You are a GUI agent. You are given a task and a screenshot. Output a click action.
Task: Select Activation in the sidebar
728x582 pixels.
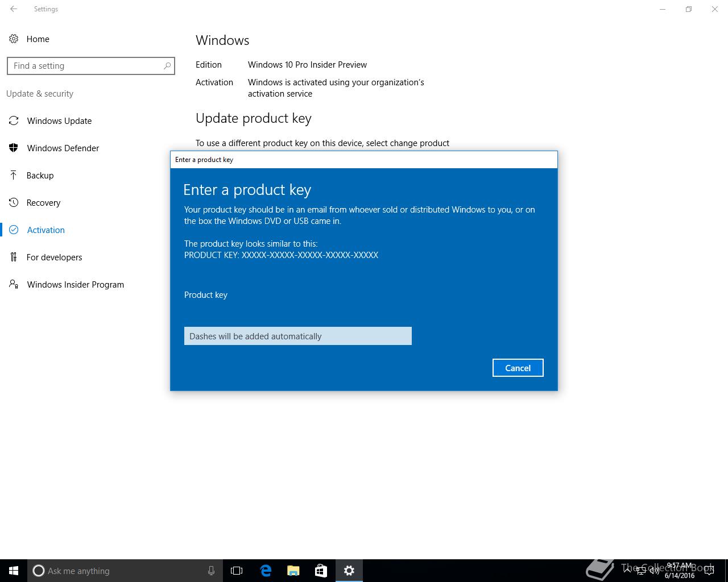click(x=46, y=230)
